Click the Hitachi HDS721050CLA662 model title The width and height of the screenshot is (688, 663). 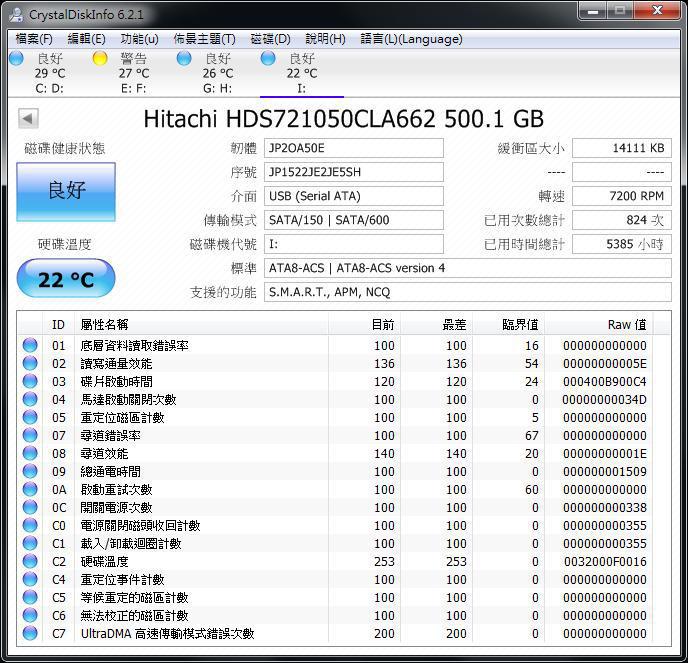click(344, 118)
